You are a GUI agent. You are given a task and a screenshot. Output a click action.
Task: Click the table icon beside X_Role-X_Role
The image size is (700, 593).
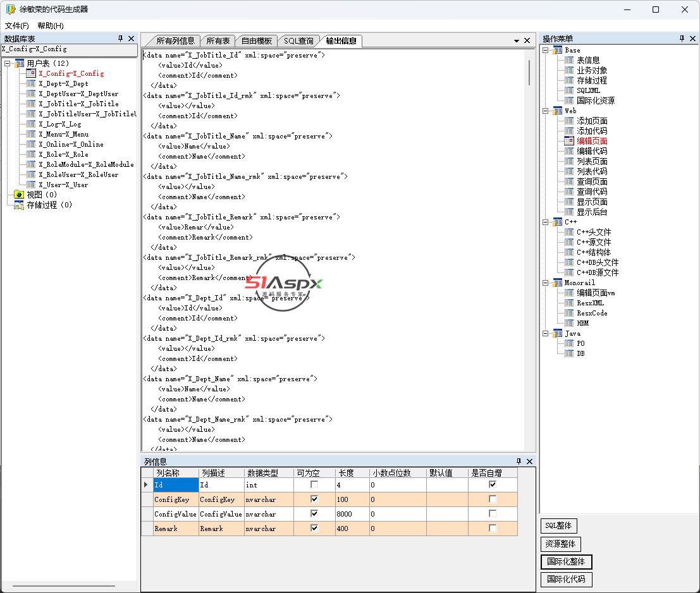click(31, 154)
